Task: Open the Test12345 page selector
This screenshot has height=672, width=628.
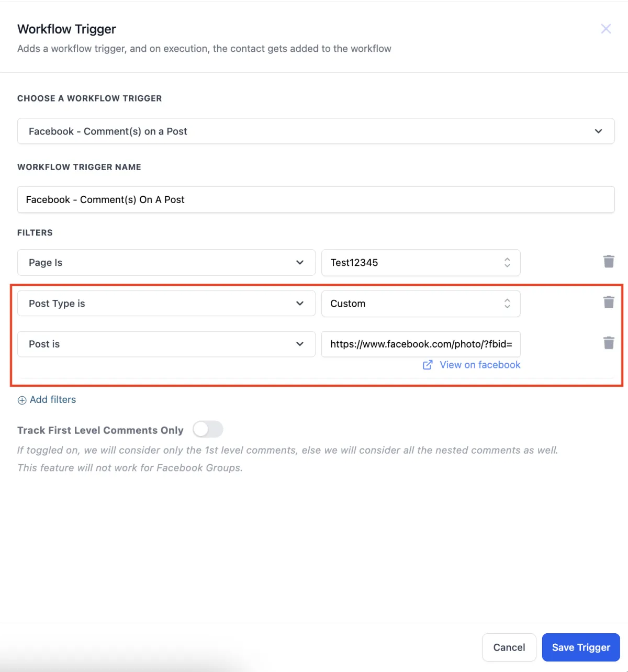Action: point(413,262)
